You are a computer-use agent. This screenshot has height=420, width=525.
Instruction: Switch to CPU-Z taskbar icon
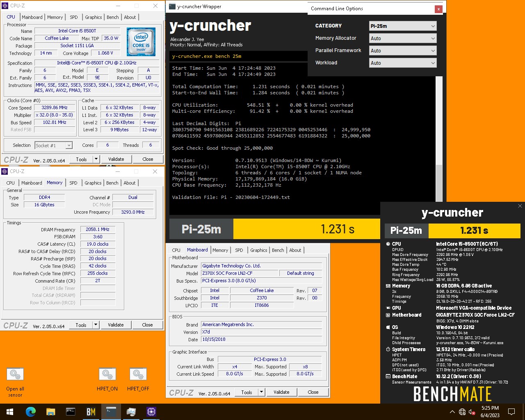pos(151,412)
